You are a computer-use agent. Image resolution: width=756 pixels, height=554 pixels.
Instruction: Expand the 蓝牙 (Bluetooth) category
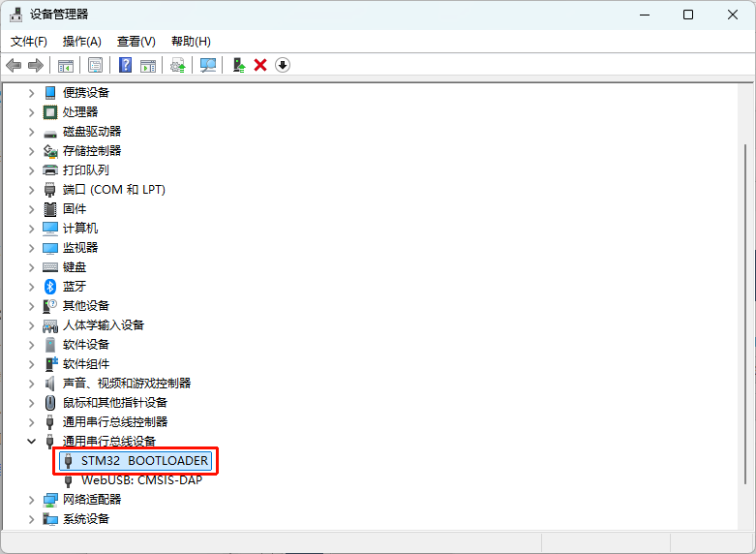coord(31,287)
